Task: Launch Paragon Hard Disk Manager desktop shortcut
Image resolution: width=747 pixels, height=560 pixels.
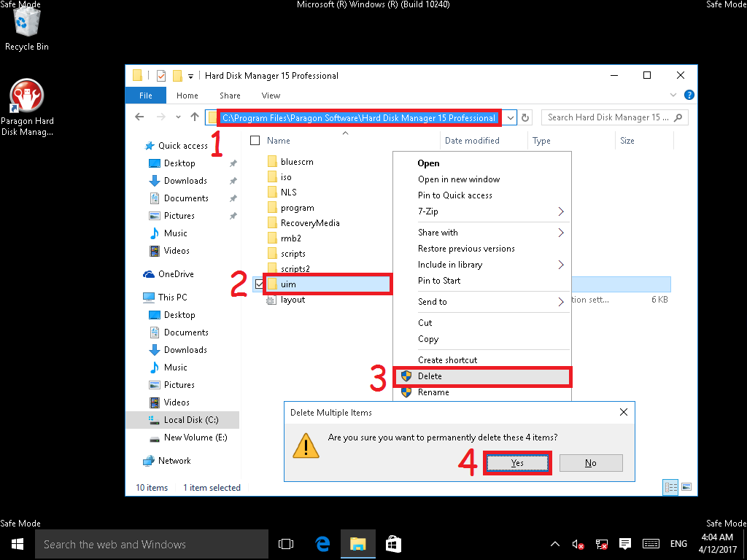Action: pos(27,108)
